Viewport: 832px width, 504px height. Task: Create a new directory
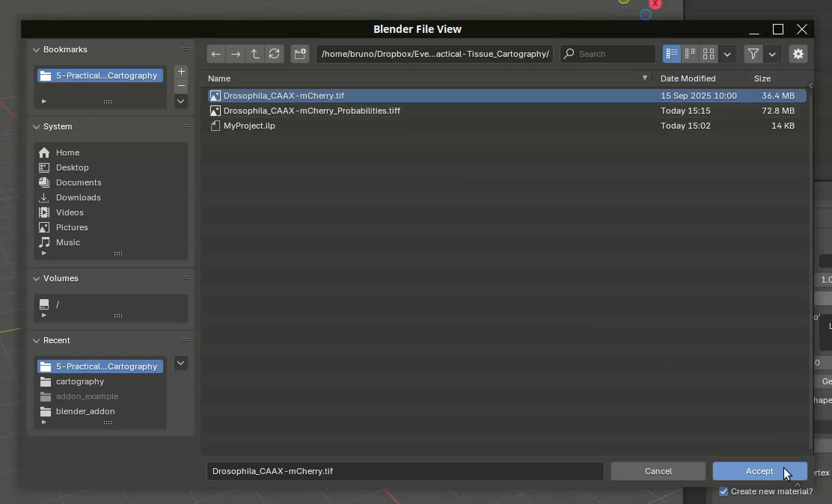click(x=300, y=54)
